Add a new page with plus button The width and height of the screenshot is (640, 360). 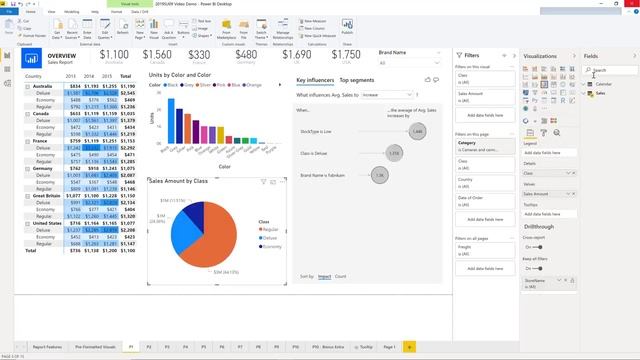(409, 347)
